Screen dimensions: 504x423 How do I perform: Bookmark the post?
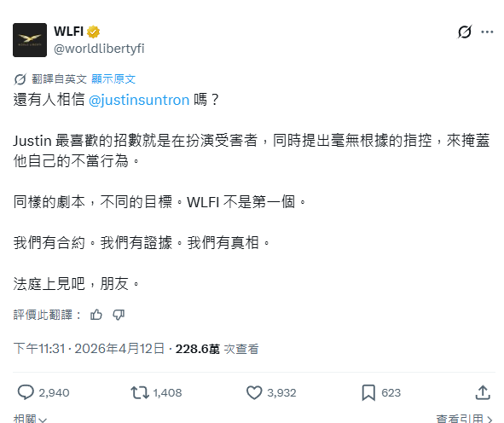(x=368, y=392)
